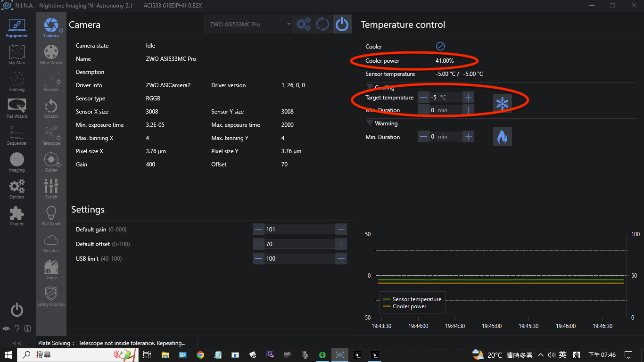The image size is (644, 362).
Task: Select the Dome equipment tab
Action: (51, 270)
